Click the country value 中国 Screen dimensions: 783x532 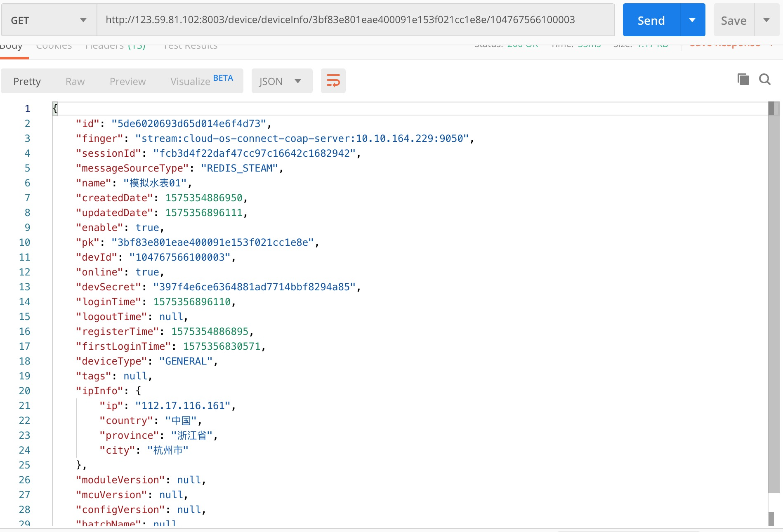[x=181, y=420]
